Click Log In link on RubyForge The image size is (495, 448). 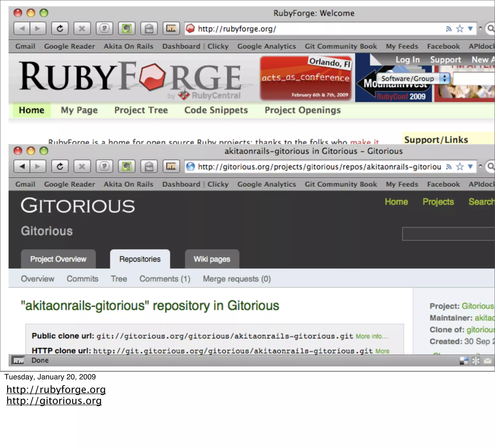pyautogui.click(x=408, y=60)
